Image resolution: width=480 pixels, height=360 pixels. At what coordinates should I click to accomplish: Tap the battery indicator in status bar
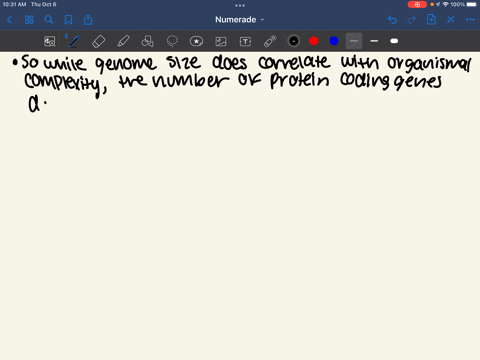pos(472,5)
